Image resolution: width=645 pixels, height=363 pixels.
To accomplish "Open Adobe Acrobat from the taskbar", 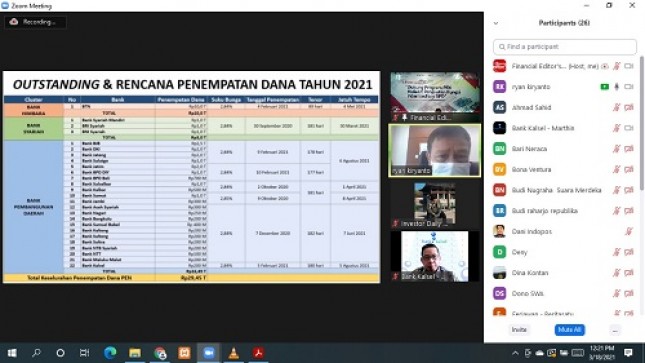I will [x=258, y=353].
